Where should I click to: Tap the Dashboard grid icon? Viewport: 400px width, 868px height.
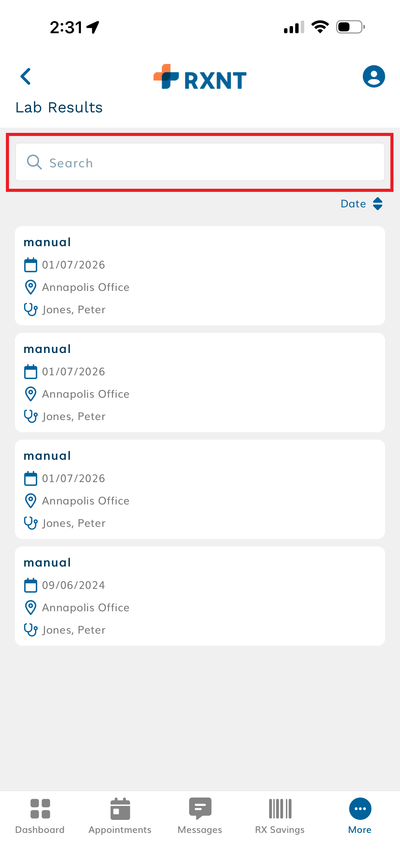(x=40, y=808)
